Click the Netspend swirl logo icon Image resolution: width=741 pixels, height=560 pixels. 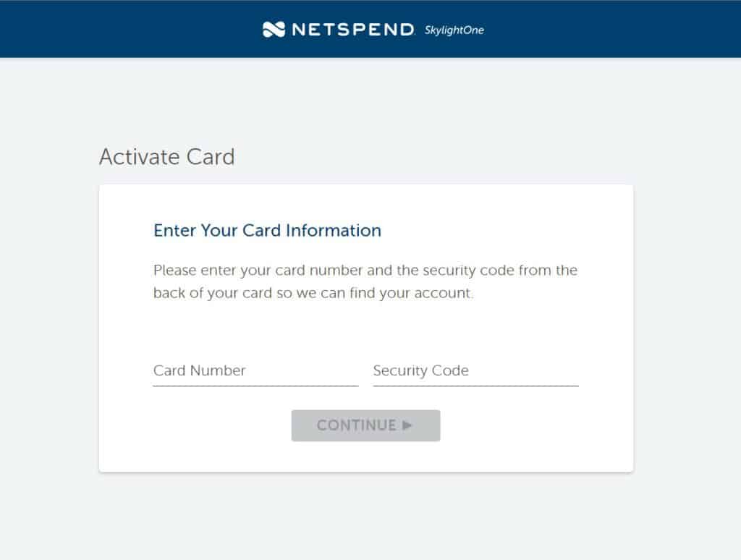[x=273, y=29]
